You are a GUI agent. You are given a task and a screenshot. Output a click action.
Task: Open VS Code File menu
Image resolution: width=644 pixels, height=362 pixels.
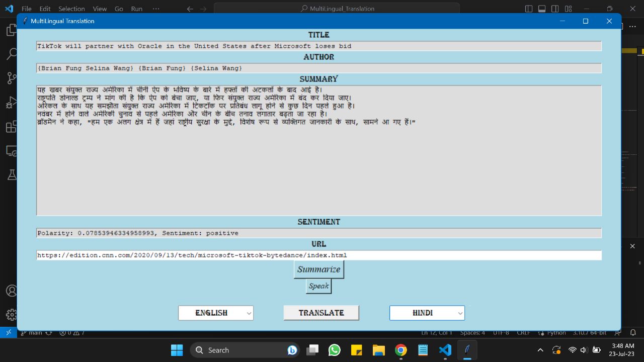(26, 9)
